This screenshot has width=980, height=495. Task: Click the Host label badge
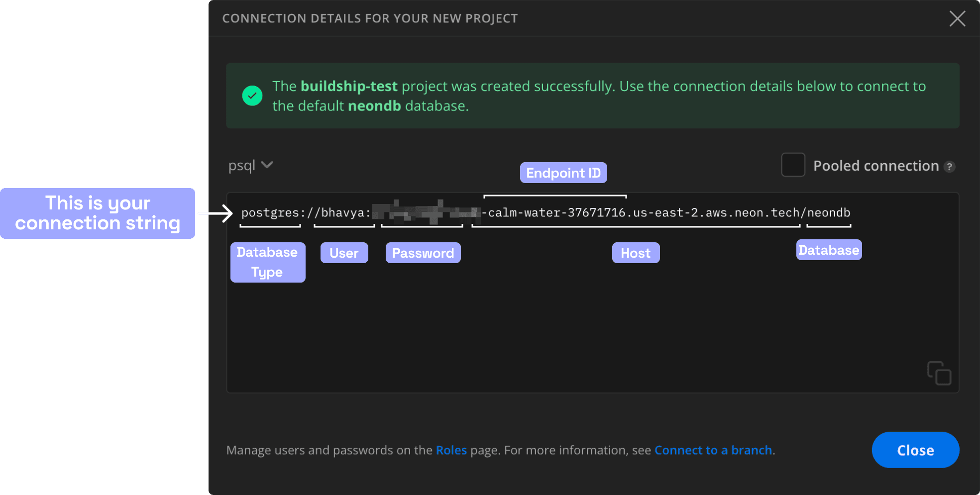point(636,253)
